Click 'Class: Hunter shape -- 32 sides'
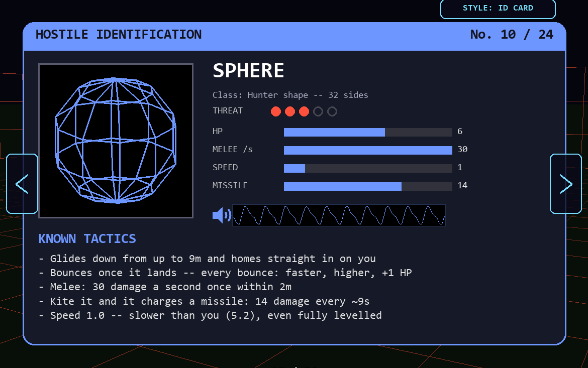The image size is (588, 368). pos(290,95)
